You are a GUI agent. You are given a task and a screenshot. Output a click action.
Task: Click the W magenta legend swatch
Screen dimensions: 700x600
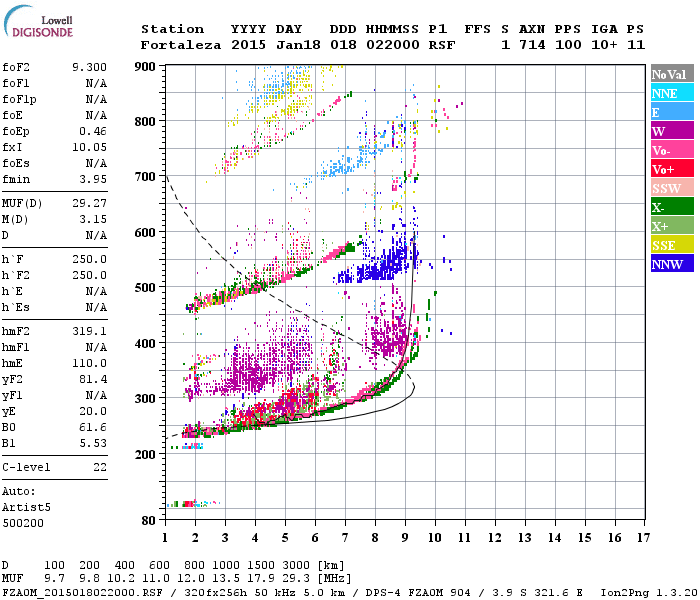pos(672,131)
